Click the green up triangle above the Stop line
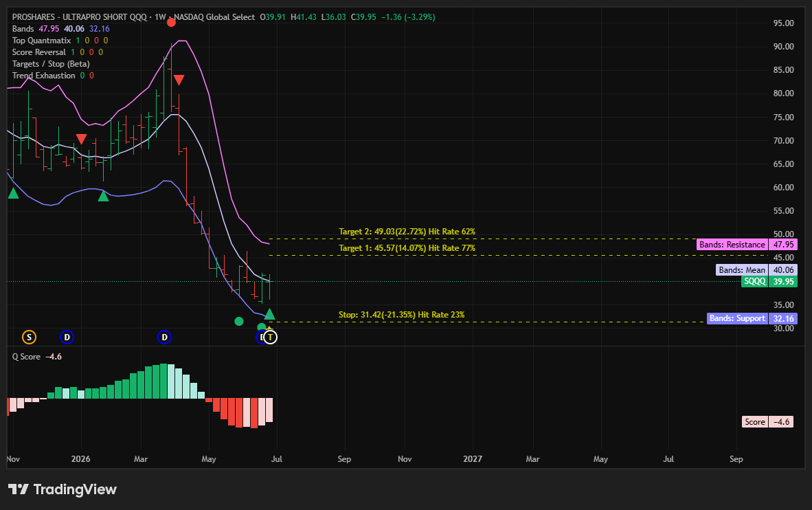Viewport: 812px width, 510px height. pos(269,314)
